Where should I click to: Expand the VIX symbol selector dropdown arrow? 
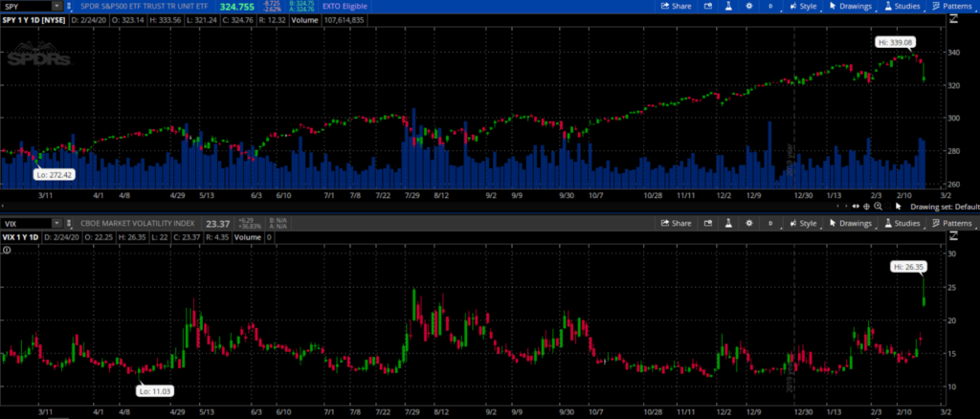pos(56,223)
